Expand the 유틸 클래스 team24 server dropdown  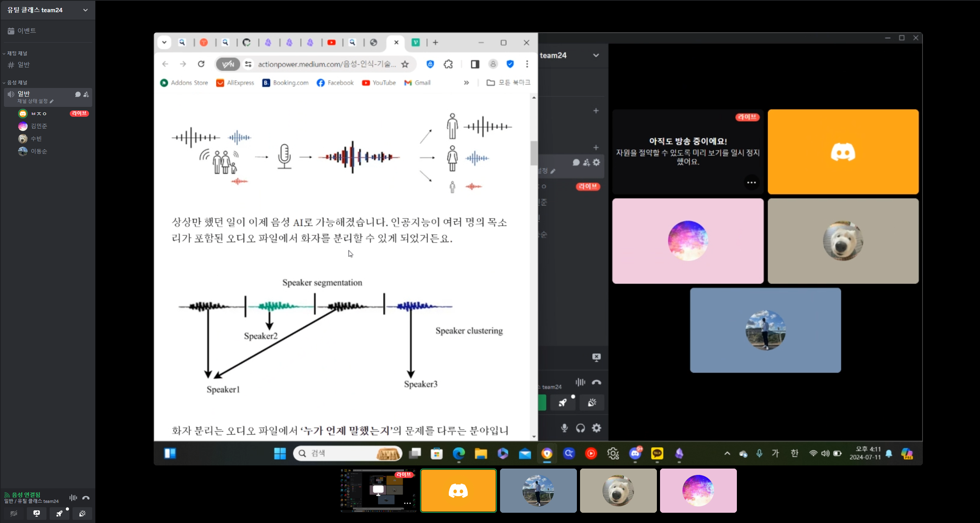pyautogui.click(x=85, y=10)
